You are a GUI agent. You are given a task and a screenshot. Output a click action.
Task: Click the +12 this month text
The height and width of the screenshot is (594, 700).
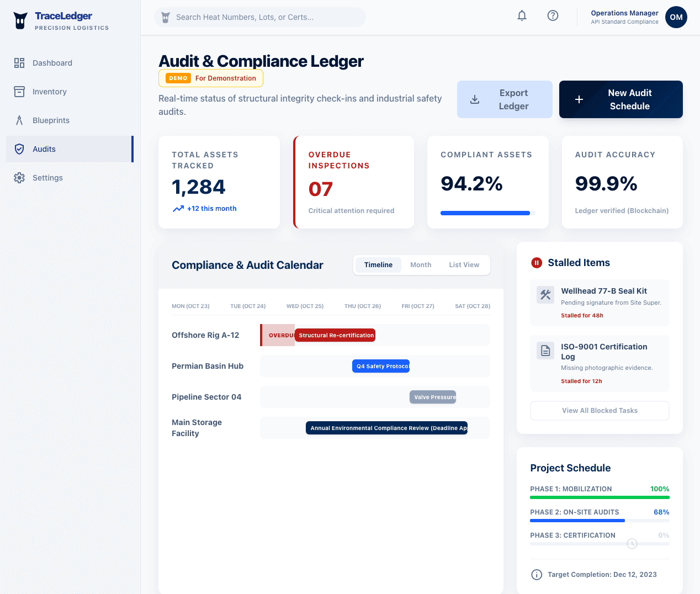coord(211,209)
